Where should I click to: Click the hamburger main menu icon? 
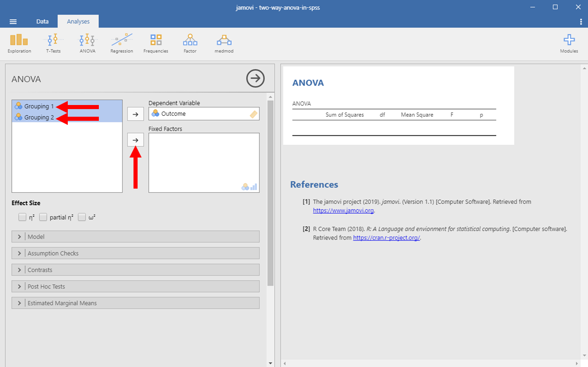pos(13,21)
